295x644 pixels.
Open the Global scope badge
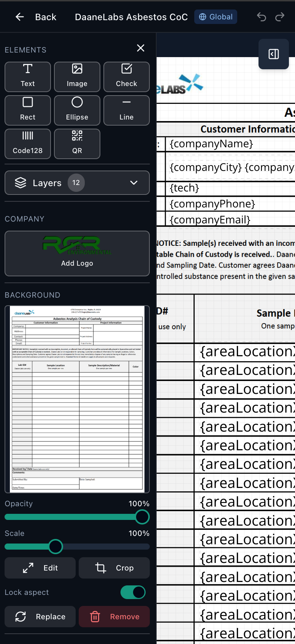pyautogui.click(x=216, y=17)
